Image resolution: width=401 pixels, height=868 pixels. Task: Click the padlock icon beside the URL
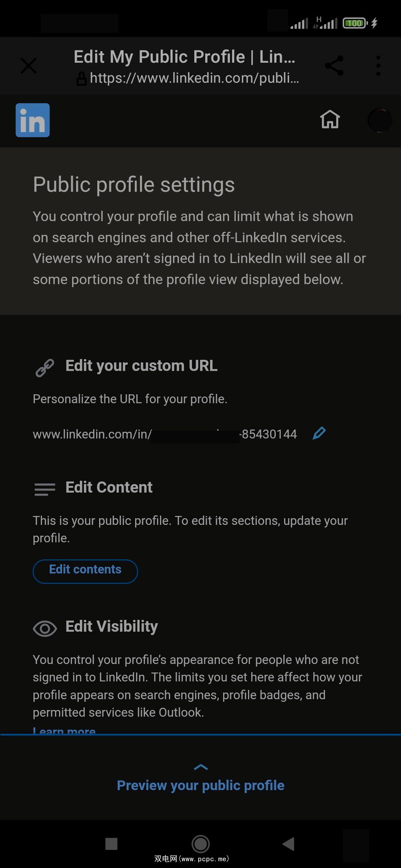pos(81,79)
